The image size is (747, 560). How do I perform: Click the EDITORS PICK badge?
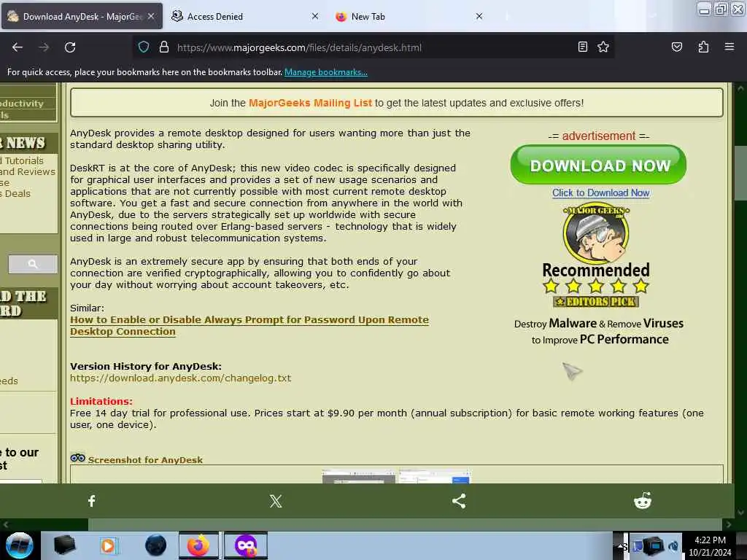pyautogui.click(x=595, y=301)
